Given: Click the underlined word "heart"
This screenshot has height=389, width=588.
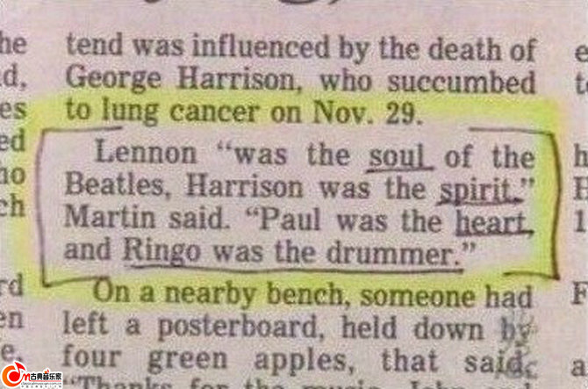Looking at the screenshot, I should 493,222.
